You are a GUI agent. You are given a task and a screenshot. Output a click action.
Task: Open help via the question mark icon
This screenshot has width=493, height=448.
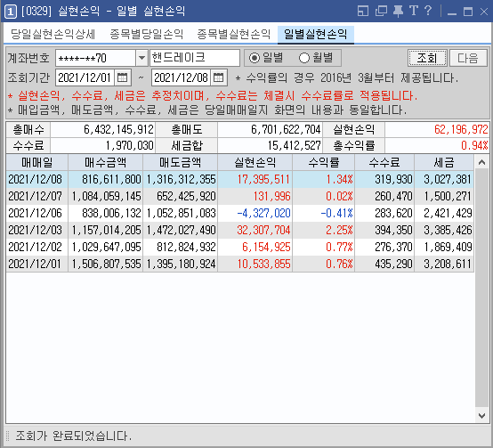(x=428, y=11)
